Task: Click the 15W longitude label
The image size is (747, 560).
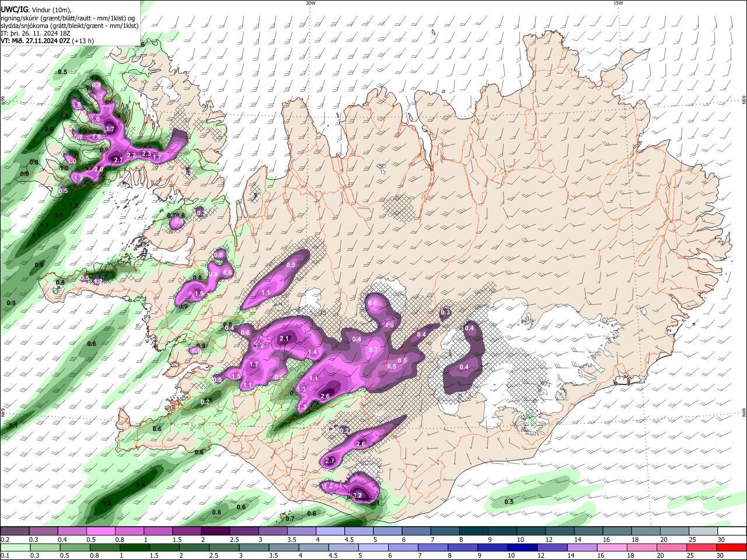Action: click(618, 3)
